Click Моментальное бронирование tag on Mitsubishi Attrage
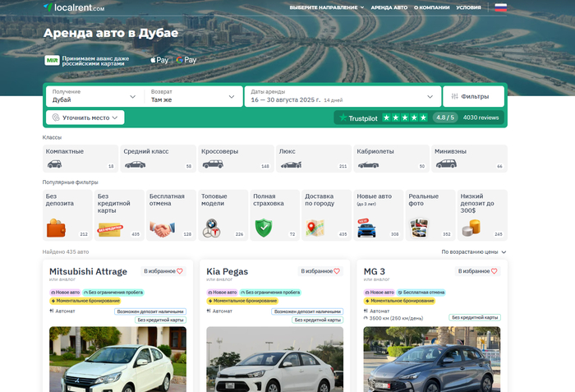 tap(85, 301)
